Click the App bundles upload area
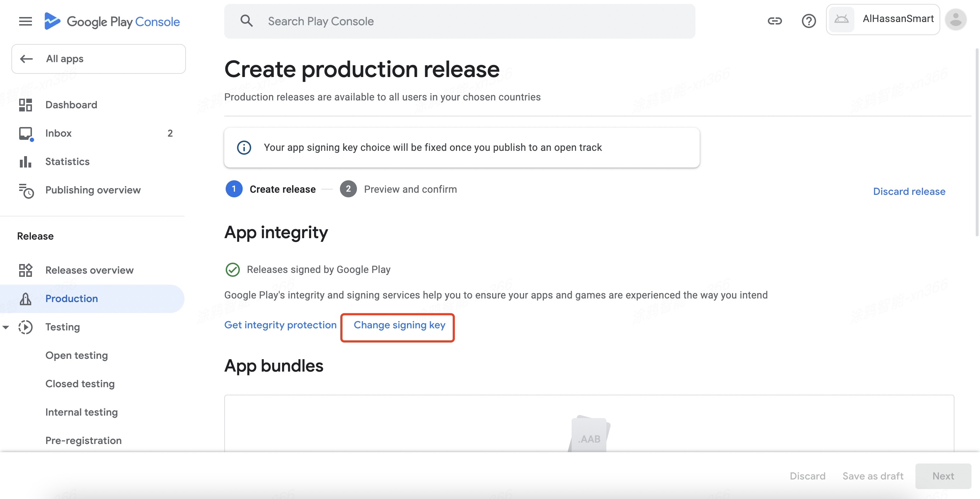Screen dimensions: 980x499 pos(589,423)
